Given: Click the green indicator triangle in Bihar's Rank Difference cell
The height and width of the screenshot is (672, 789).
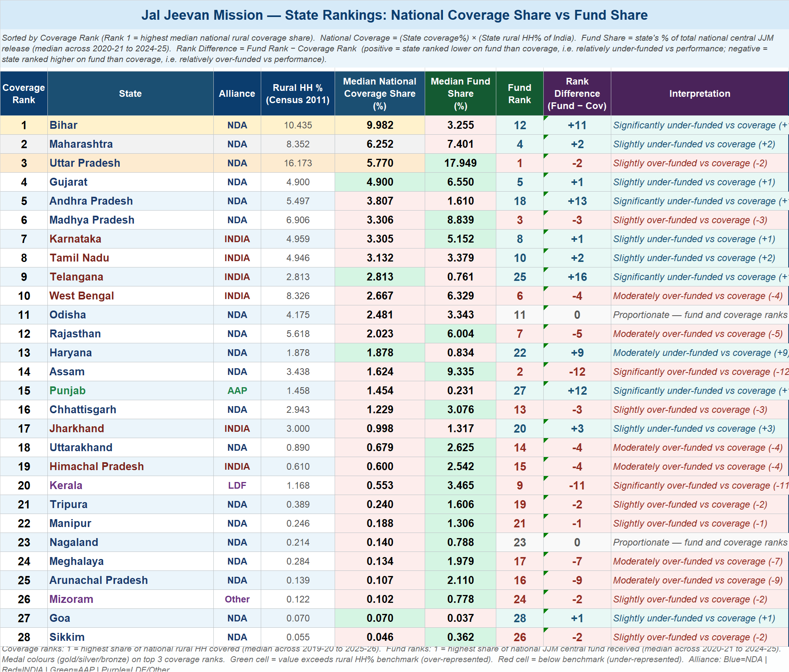Looking at the screenshot, I should pyautogui.click(x=546, y=118).
